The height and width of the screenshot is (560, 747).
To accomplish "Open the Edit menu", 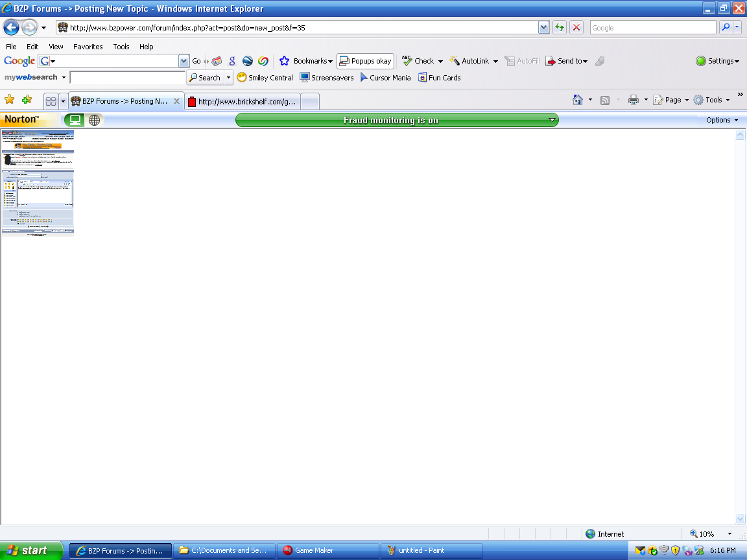I will pyautogui.click(x=32, y=47).
